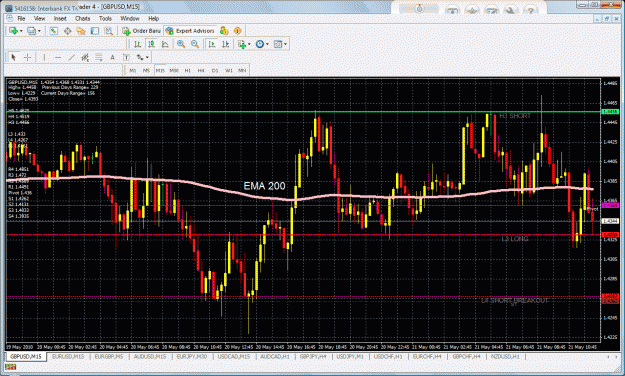Viewport: 625px width, 376px height.
Task: Select the Trendline tool
Action: point(71,57)
